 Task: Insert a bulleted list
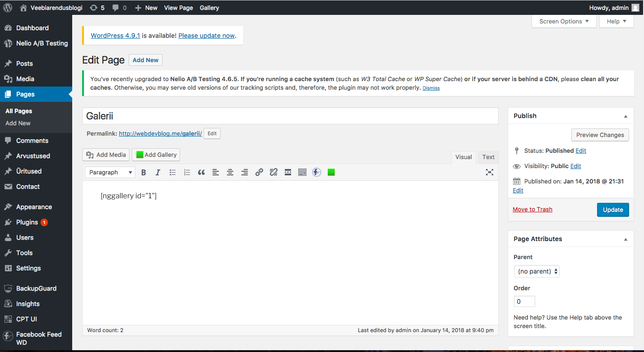(172, 172)
